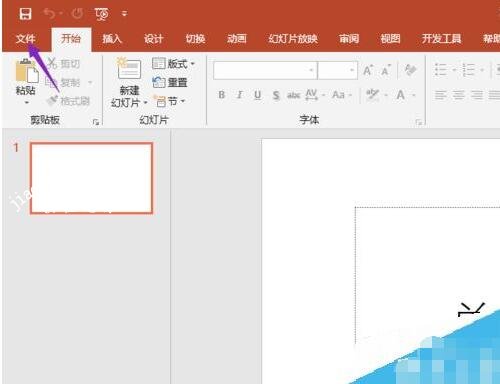This screenshot has width=500, height=384.
Task: Align text right
Action: [x=477, y=95]
